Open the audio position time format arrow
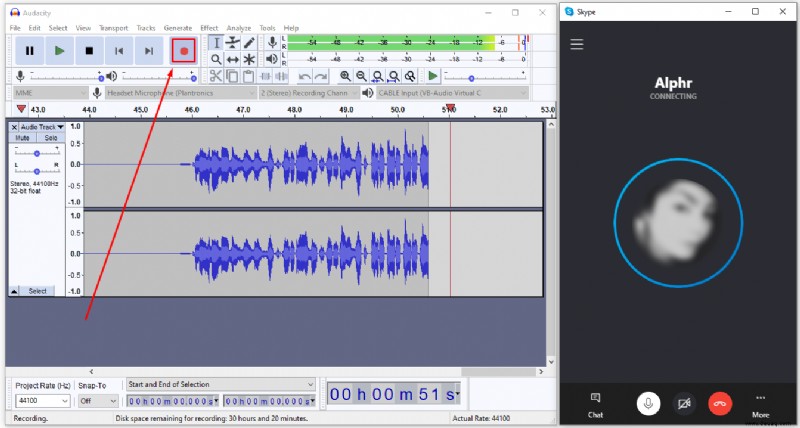 [458, 393]
